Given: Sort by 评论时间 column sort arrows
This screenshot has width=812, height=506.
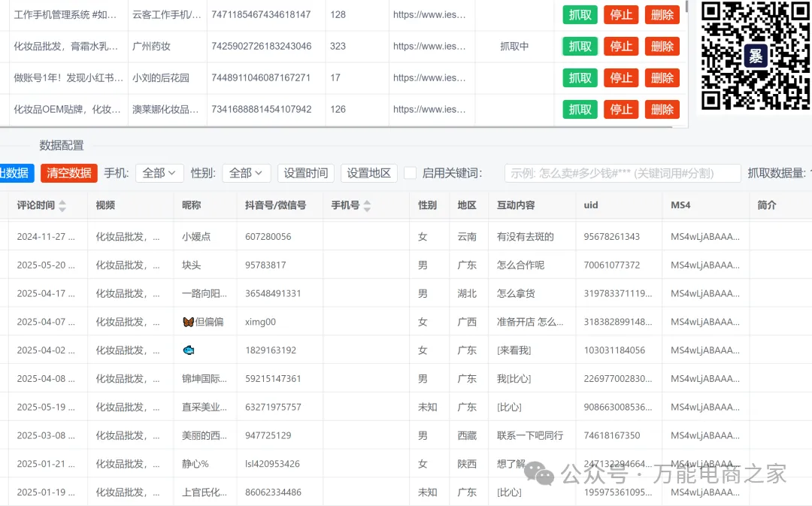Looking at the screenshot, I should [62, 205].
